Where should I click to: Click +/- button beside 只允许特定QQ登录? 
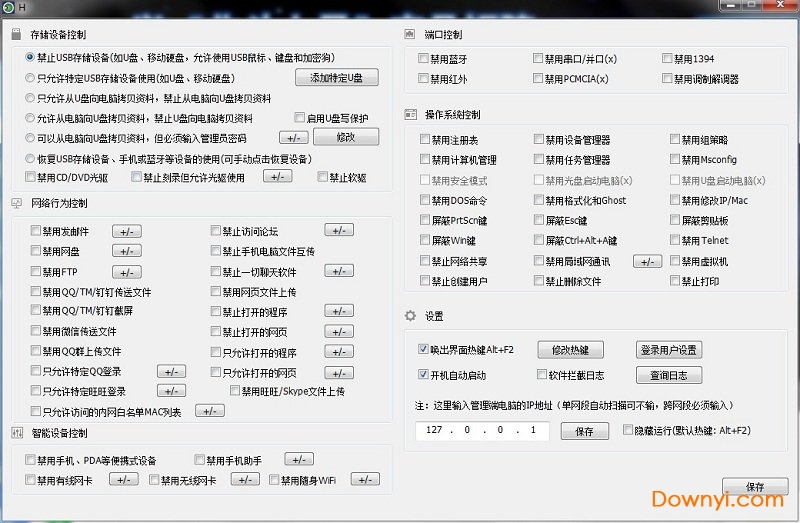click(x=171, y=371)
